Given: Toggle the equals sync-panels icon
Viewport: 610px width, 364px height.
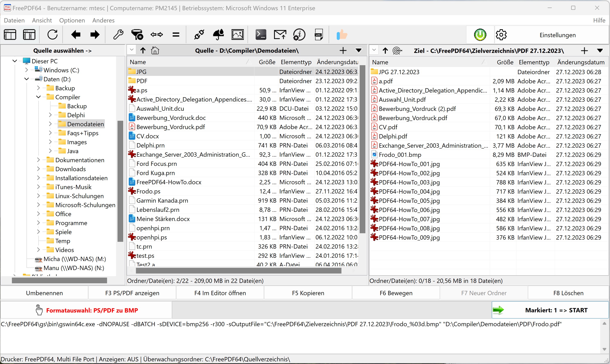Looking at the screenshot, I should (x=176, y=35).
